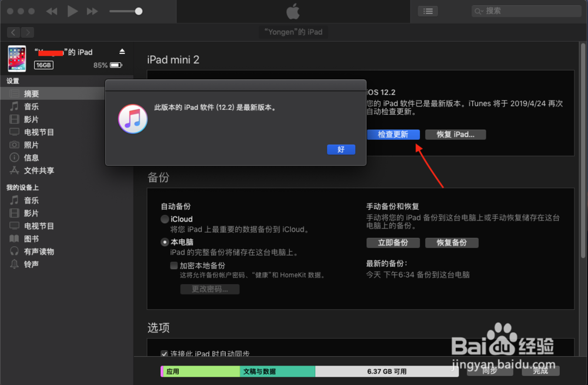Click the 应用 storage bar segment
Screen dimensions: 588x385
click(201, 371)
